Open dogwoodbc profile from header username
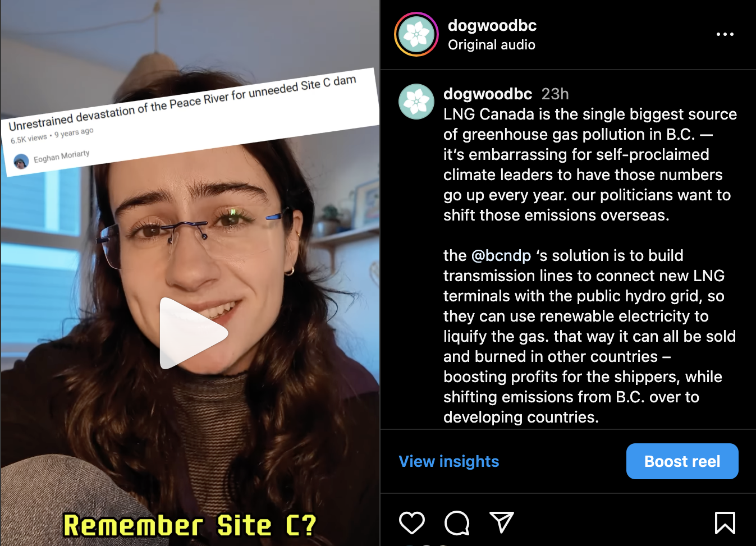756x546 pixels. pyautogui.click(x=492, y=25)
